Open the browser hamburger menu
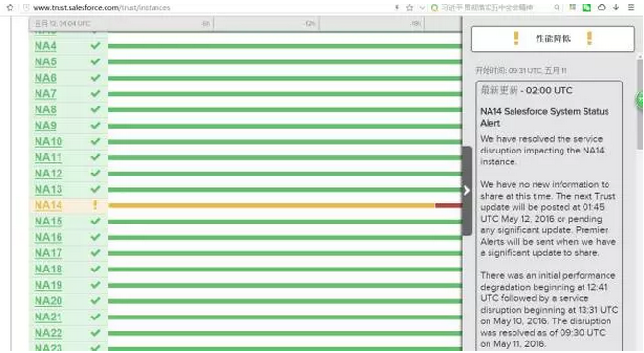 631,7
